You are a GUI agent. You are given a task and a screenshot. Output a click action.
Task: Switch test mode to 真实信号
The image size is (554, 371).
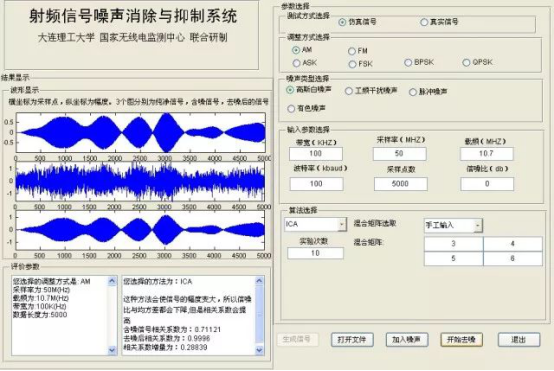click(x=424, y=22)
